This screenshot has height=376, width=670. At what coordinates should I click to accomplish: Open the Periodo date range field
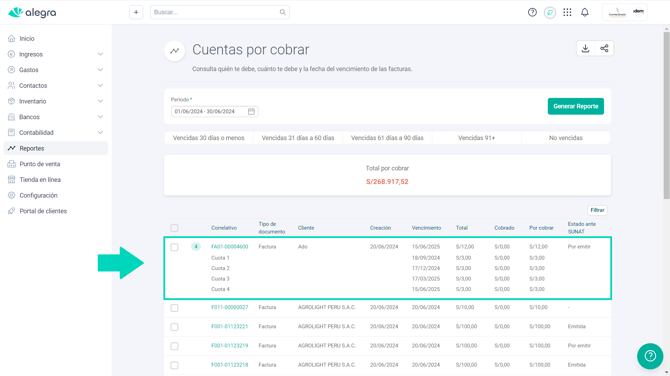pos(215,112)
